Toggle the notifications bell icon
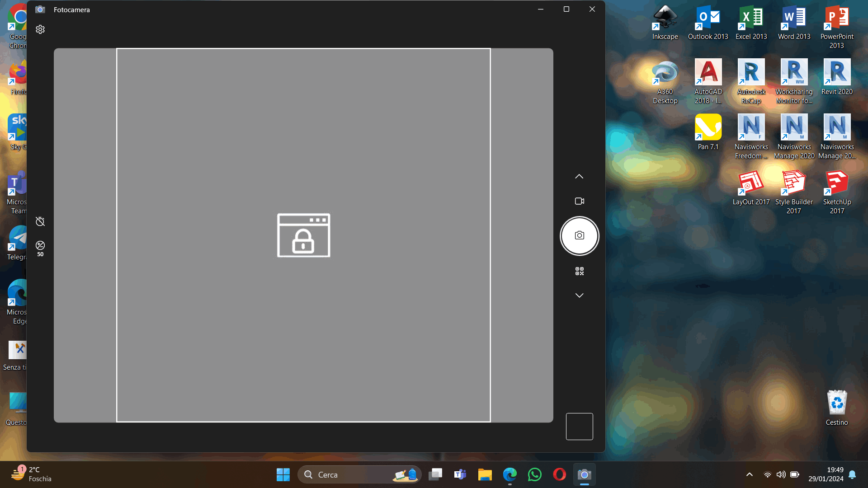The image size is (868, 488). pos(852,474)
